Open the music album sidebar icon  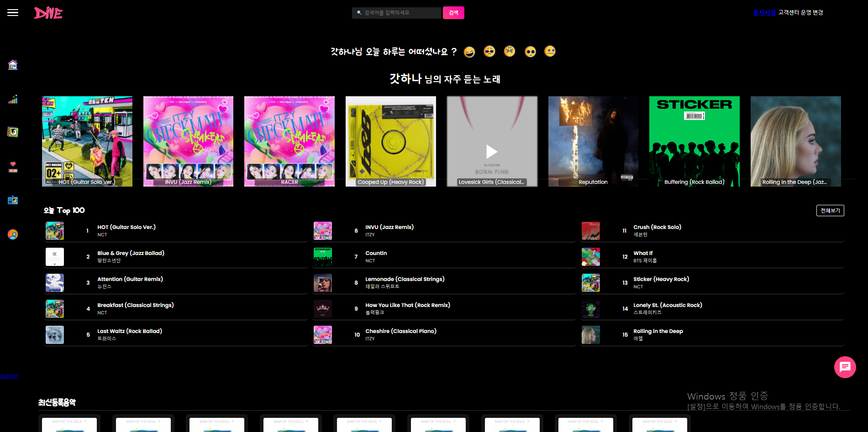(x=13, y=132)
